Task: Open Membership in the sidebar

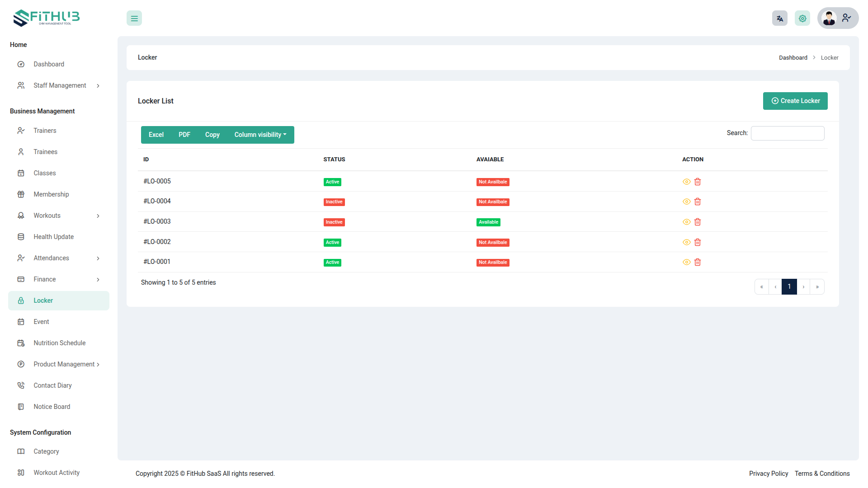Action: click(x=51, y=194)
